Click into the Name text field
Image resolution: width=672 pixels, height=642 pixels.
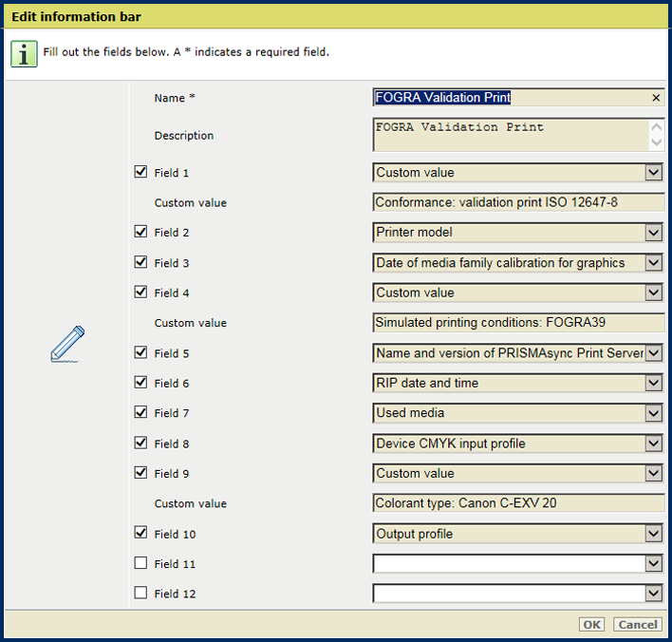(511, 98)
